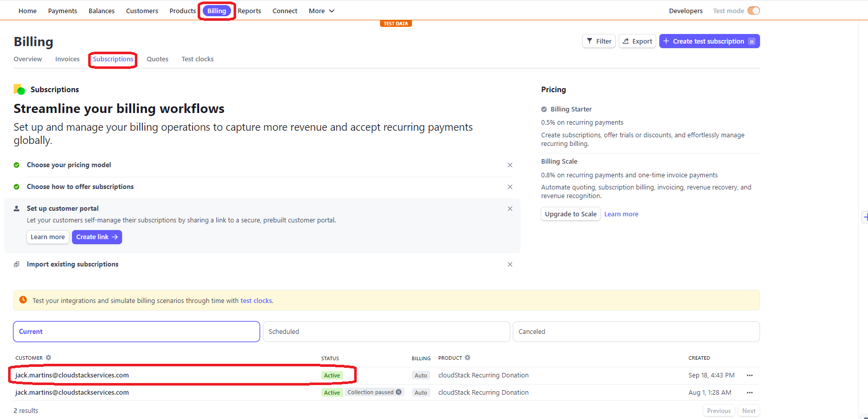
Task: Open the Balances section
Action: click(x=101, y=11)
